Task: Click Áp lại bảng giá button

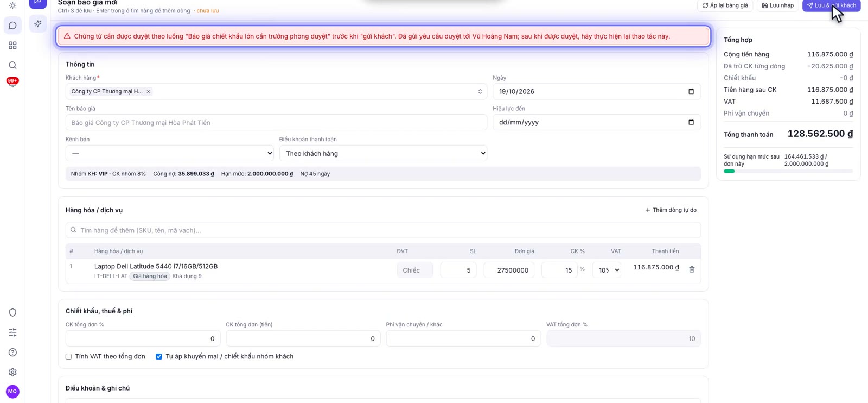Action: 725,5
